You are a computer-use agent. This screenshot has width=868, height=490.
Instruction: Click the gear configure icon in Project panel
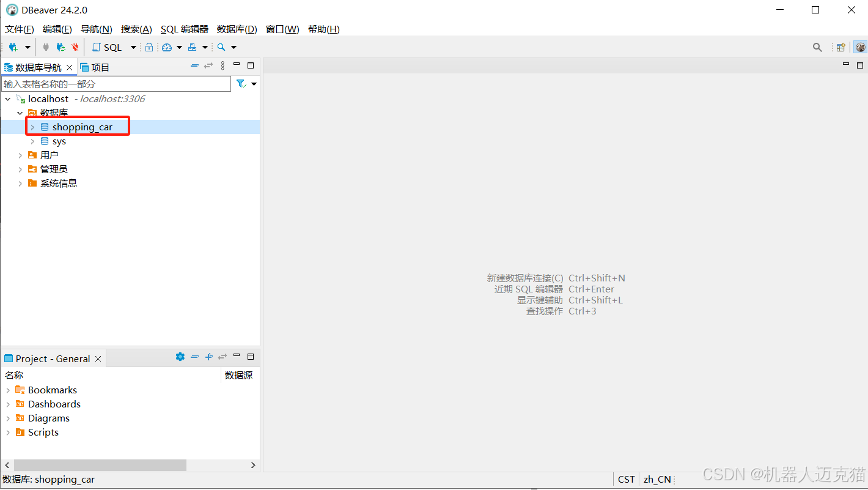tap(180, 357)
